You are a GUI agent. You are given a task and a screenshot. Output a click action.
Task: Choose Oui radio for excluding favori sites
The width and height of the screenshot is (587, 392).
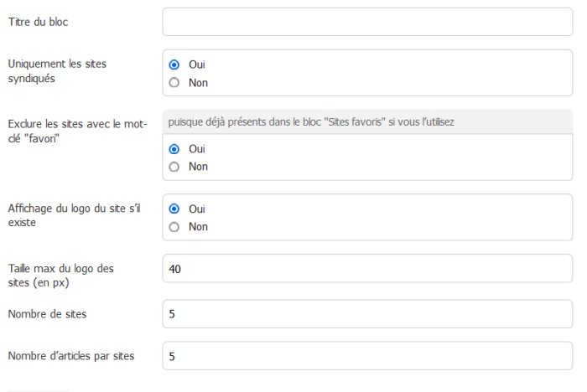pyautogui.click(x=174, y=149)
